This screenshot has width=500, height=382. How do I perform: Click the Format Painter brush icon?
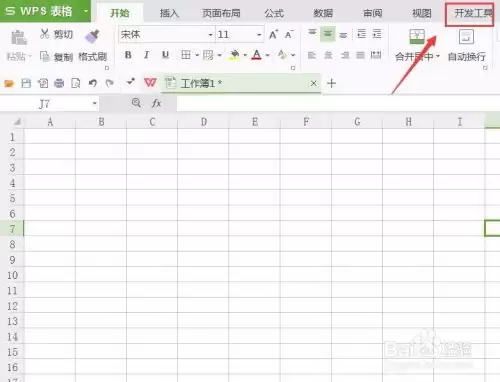[92, 37]
